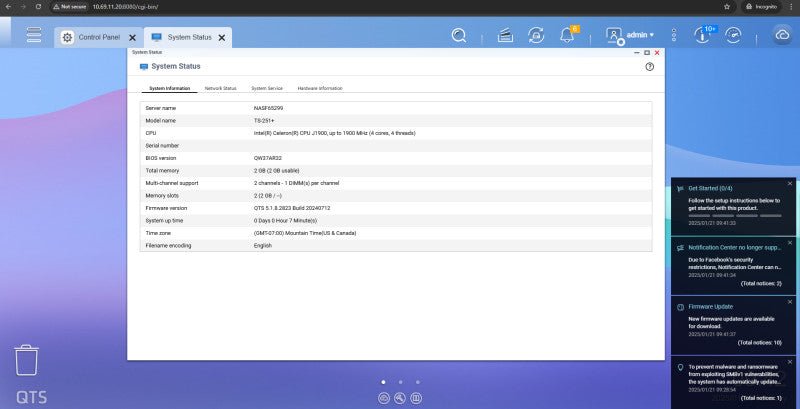This screenshot has width=800, height=409.
Task: Click the Serial number row label
Action: coord(162,145)
